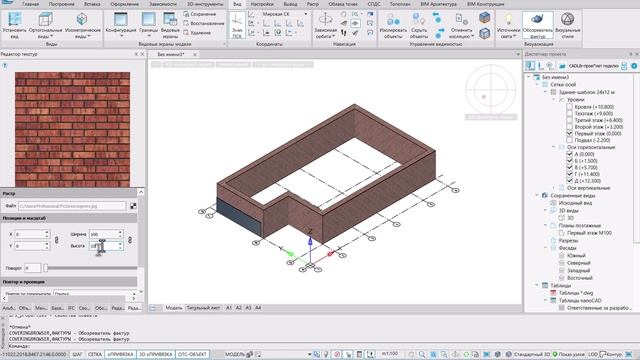Open the 3D-инструменты ribbon tab
Screen dimensions: 640x360
[x=205, y=4]
